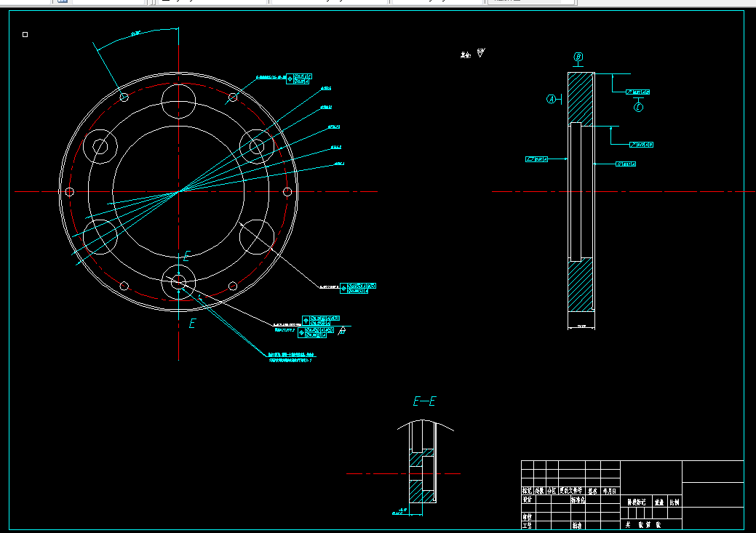This screenshot has height=533, width=756.
Task: Pick small hole on right horizontal centerline
Action: click(x=287, y=192)
